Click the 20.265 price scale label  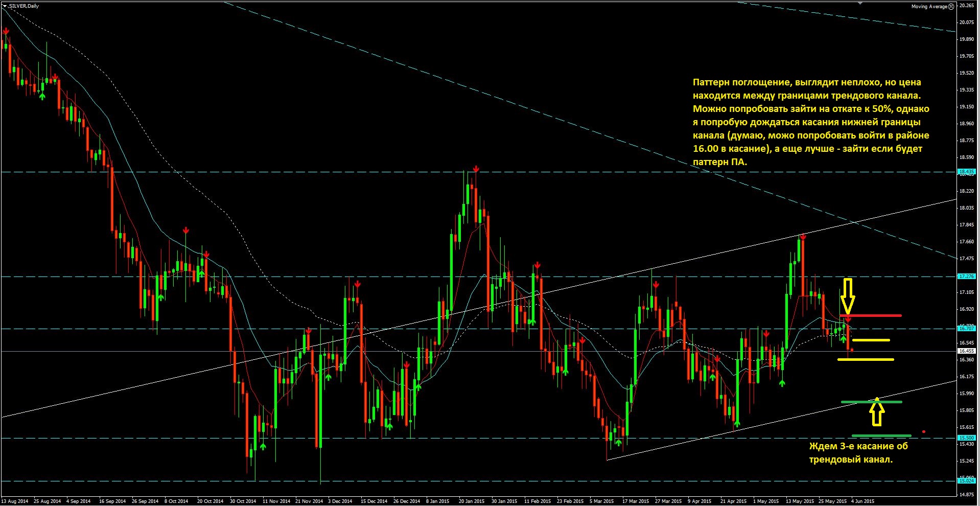pyautogui.click(x=967, y=6)
